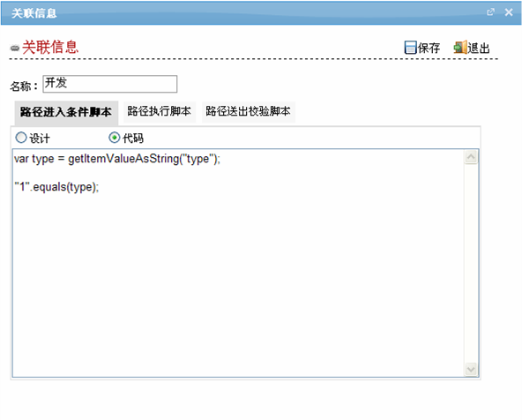Switch to 路径执行脚本 tab

[160, 111]
